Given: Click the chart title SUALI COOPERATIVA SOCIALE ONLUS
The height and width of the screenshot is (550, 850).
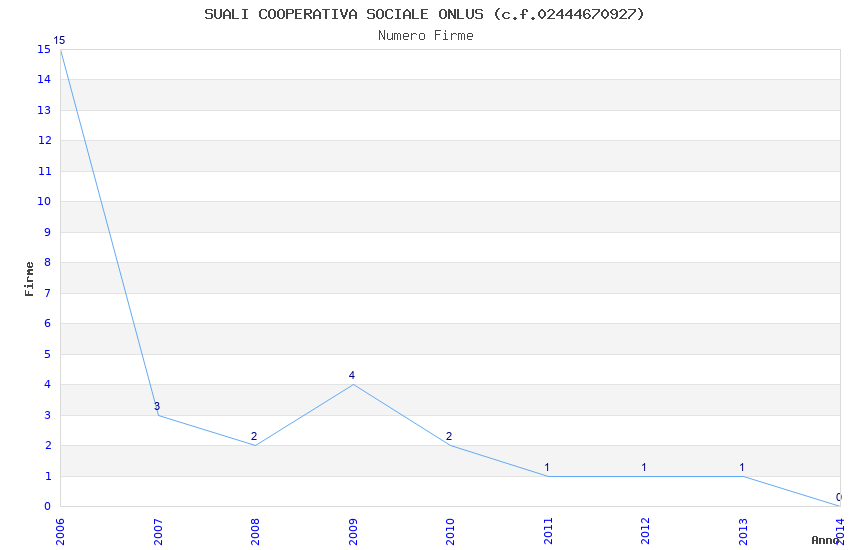Looking at the screenshot, I should pyautogui.click(x=344, y=14).
